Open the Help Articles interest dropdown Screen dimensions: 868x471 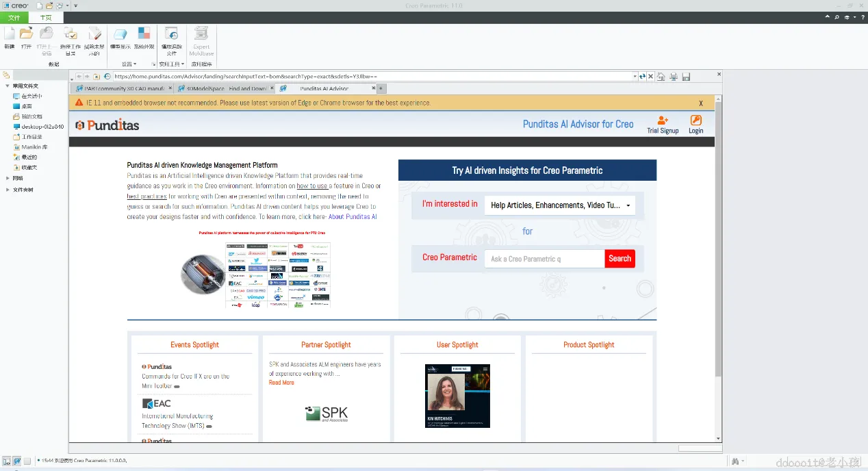pyautogui.click(x=560, y=205)
